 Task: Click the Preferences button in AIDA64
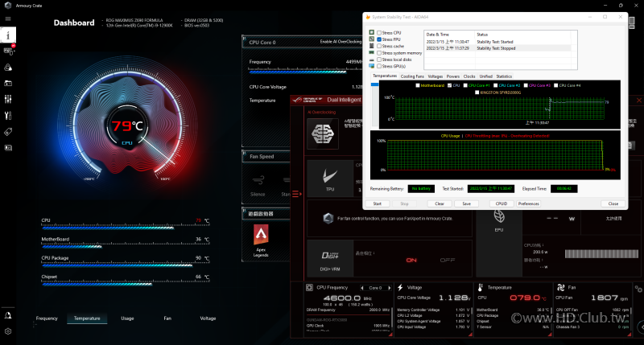(x=528, y=203)
